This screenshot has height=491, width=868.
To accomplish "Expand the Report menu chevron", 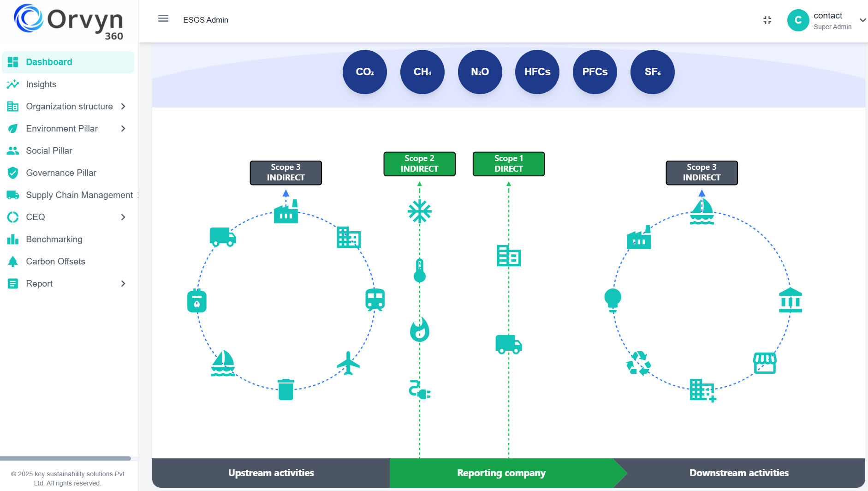I will [x=123, y=283].
